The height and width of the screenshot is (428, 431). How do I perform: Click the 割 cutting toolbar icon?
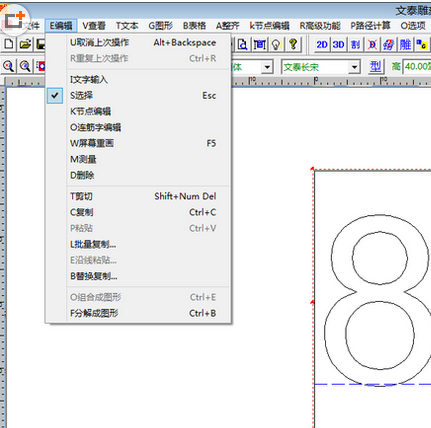355,44
